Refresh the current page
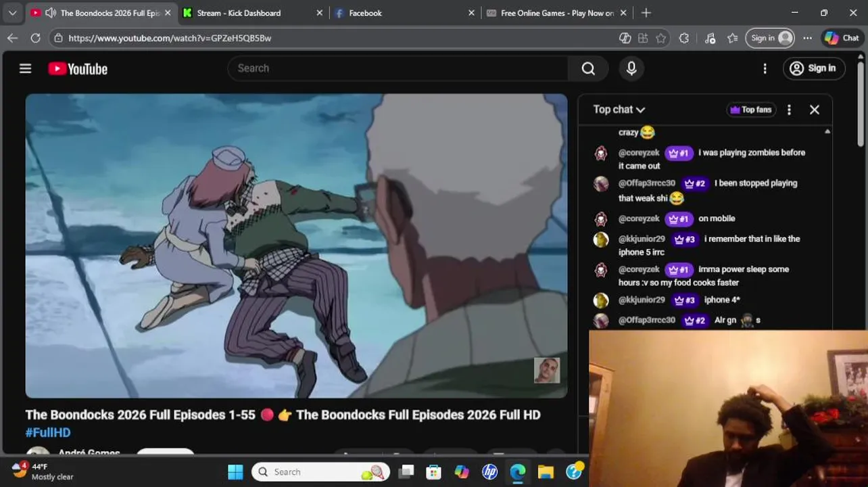 click(35, 38)
